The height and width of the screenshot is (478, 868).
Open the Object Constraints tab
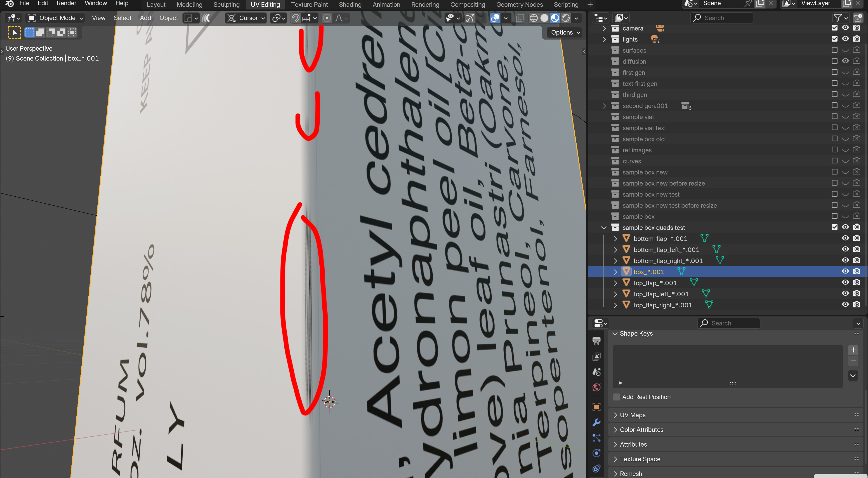point(596,469)
